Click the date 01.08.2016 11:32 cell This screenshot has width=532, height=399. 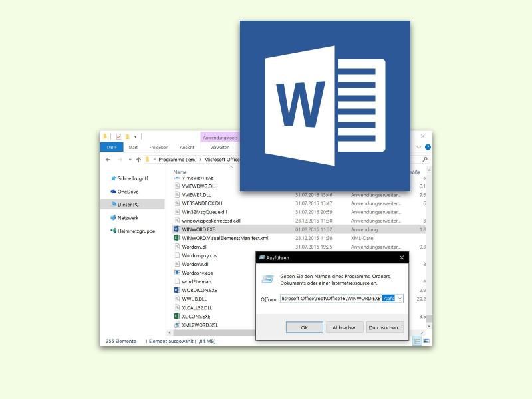click(313, 229)
